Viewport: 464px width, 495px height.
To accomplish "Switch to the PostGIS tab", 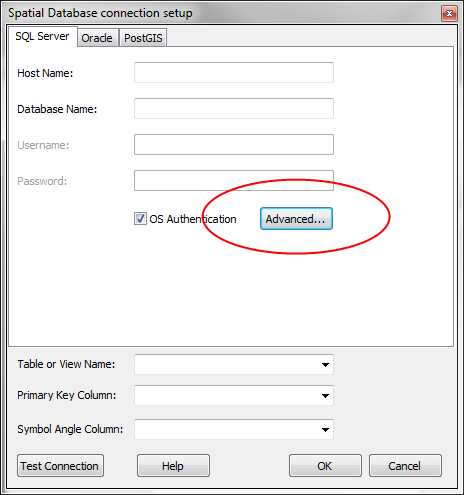I will 143,38.
